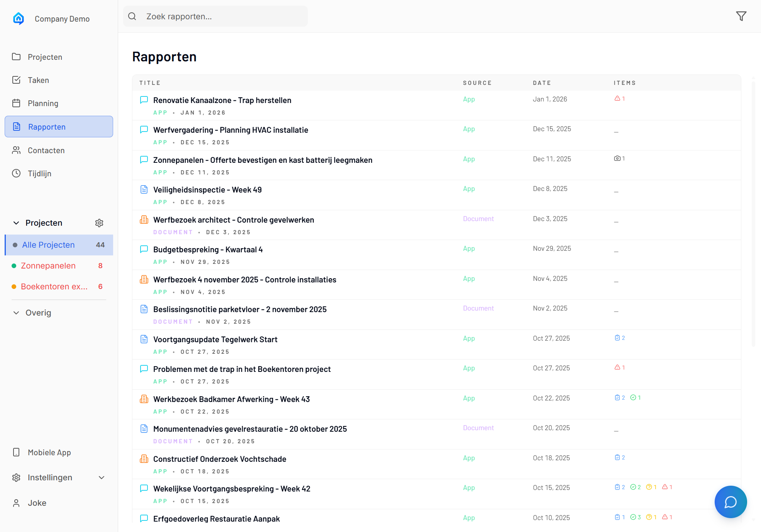The height and width of the screenshot is (532, 761).
Task: Click warning item count on Renovatie Kanaalzone
Action: (619, 99)
